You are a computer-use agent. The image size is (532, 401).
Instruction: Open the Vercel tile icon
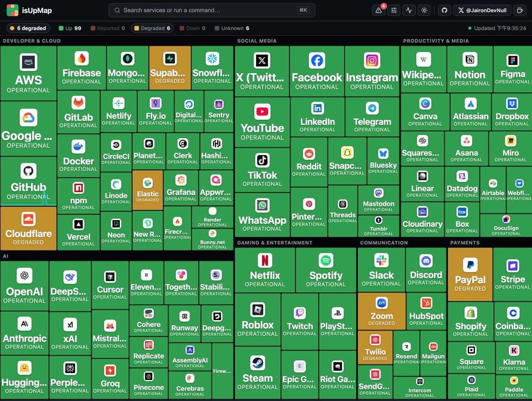point(79,225)
